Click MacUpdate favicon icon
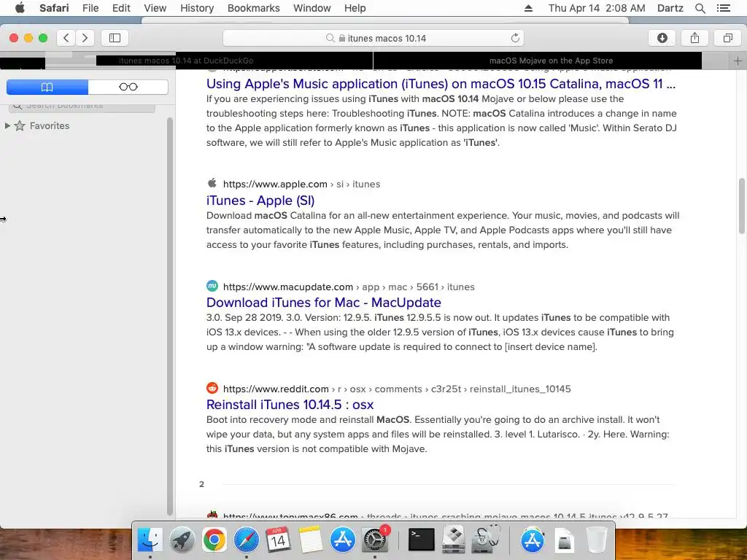This screenshot has height=560, width=747. coord(212,286)
